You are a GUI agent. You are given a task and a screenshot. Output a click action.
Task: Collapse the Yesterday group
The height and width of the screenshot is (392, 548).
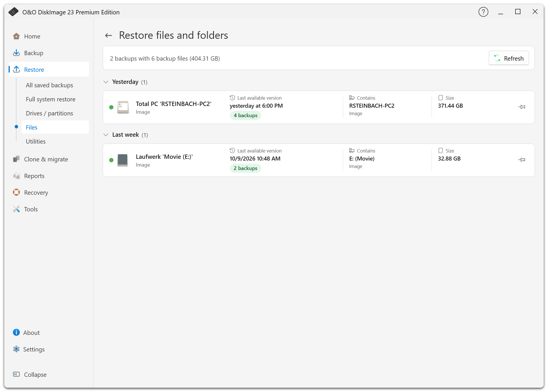click(x=106, y=82)
